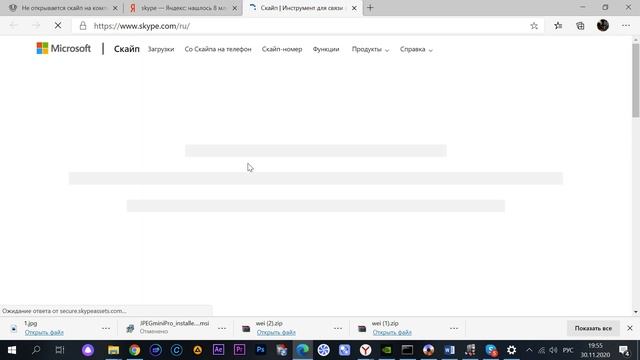Close the Yandex skype search tab
640x360 pixels.
click(235, 8)
